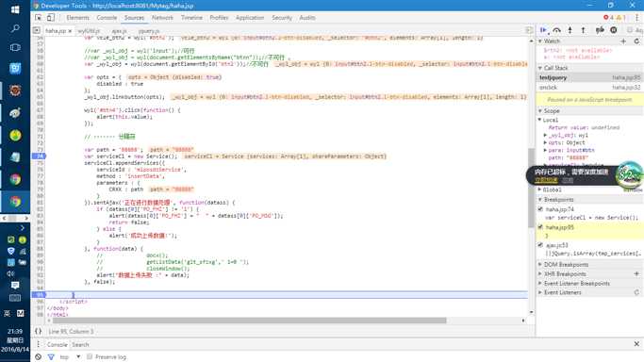Step into next function call
Image resolution: width=644 pixels, height=362 pixels.
pos(570,30)
